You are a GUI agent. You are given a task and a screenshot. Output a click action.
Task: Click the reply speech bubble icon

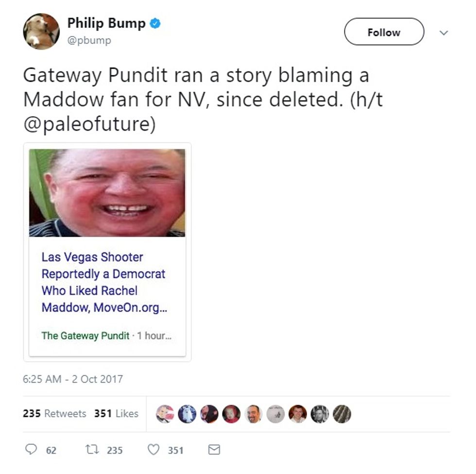31,449
